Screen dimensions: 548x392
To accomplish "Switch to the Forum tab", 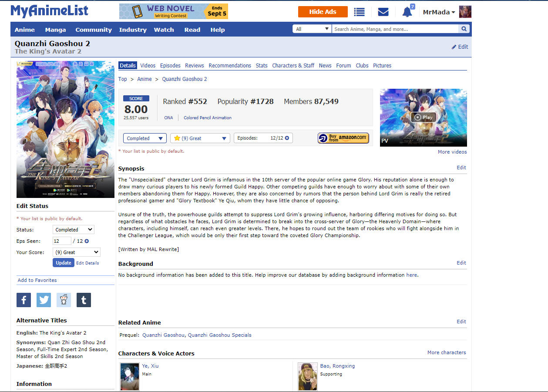I will click(343, 66).
